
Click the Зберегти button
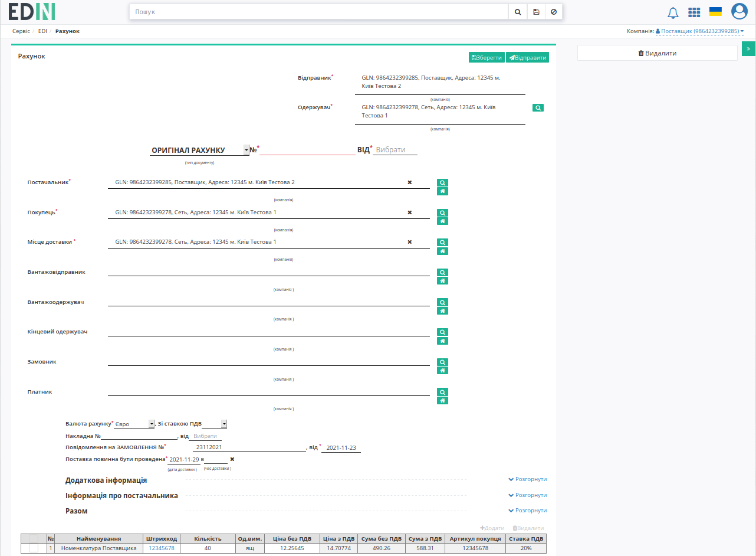[487, 57]
